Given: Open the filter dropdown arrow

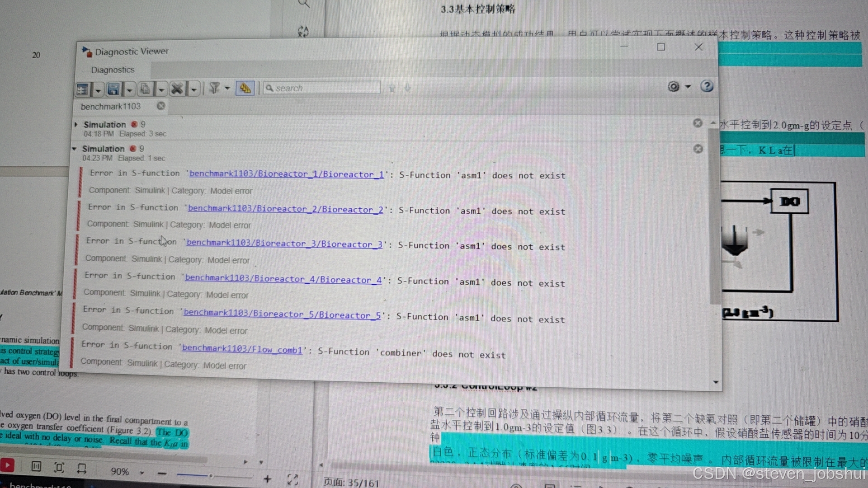Looking at the screenshot, I should (x=227, y=88).
